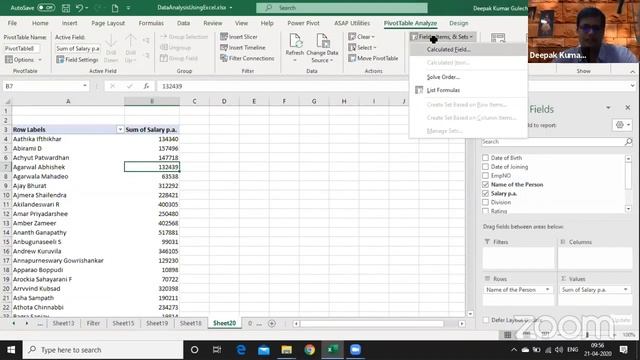Open Sum of Salary p.a. values dropdown
The height and width of the screenshot is (360, 640).
[x=625, y=289]
